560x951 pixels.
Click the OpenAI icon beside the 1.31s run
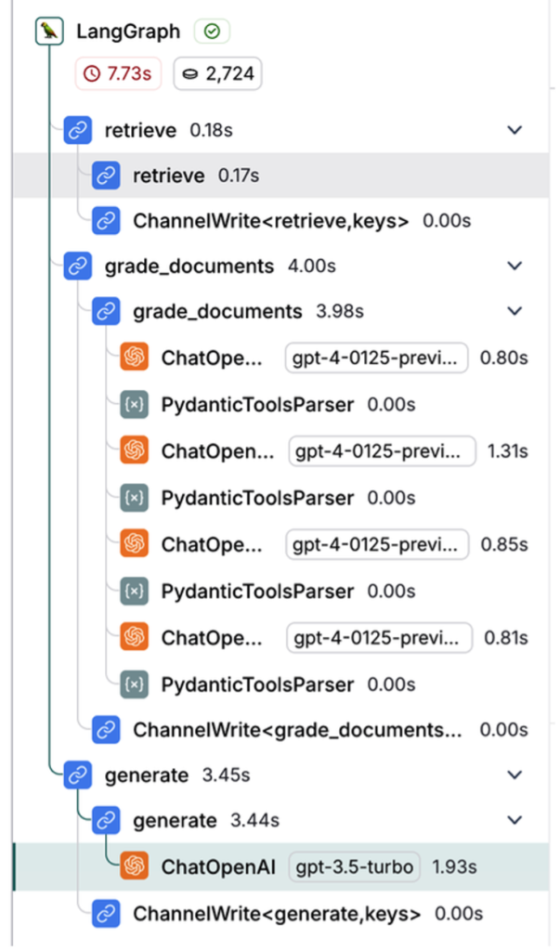click(135, 451)
